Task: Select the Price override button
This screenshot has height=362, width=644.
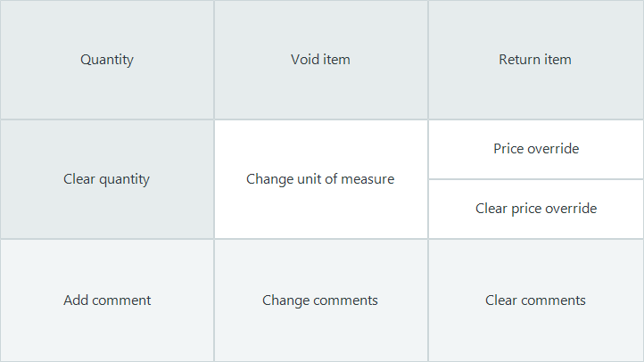Action: (x=536, y=150)
